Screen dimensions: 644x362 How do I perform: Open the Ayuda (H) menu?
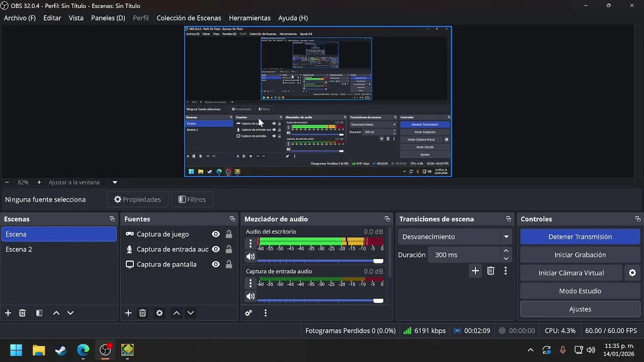click(293, 18)
